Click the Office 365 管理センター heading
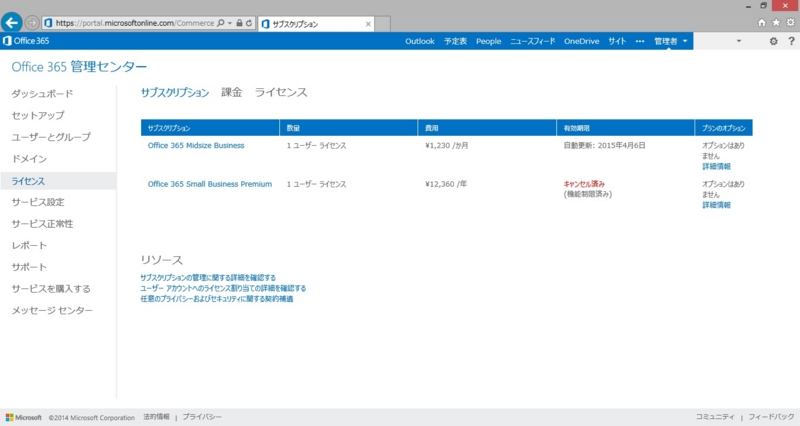 [x=79, y=67]
